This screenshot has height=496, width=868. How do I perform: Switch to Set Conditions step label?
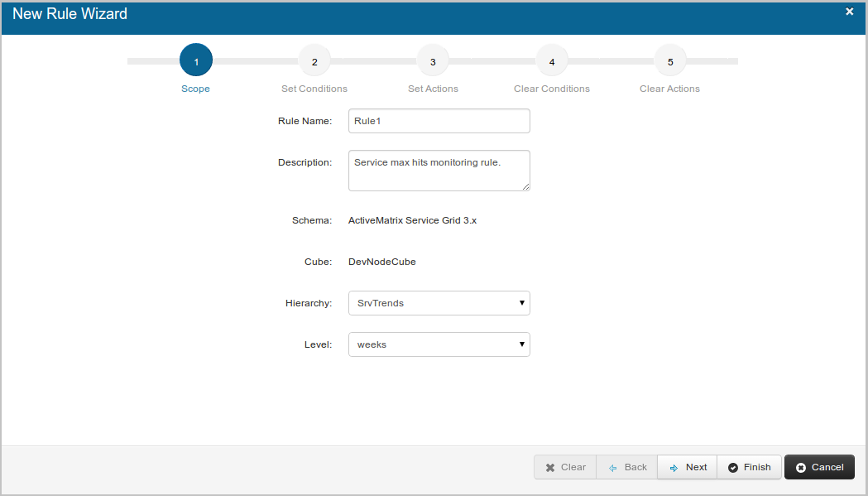(x=314, y=89)
